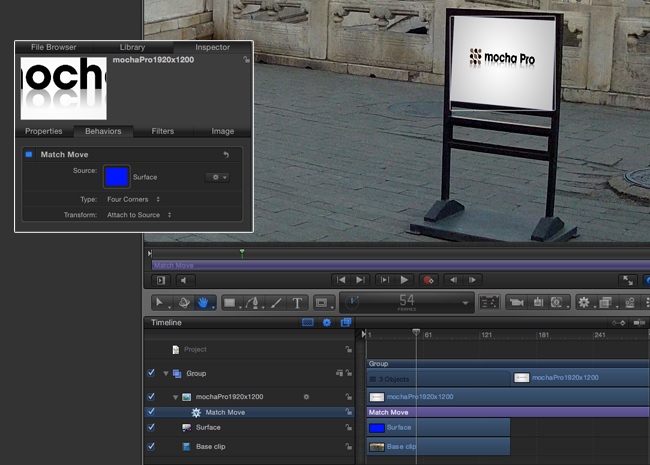650x465 pixels.
Task: Switch to the Filters tab
Action: tap(162, 131)
